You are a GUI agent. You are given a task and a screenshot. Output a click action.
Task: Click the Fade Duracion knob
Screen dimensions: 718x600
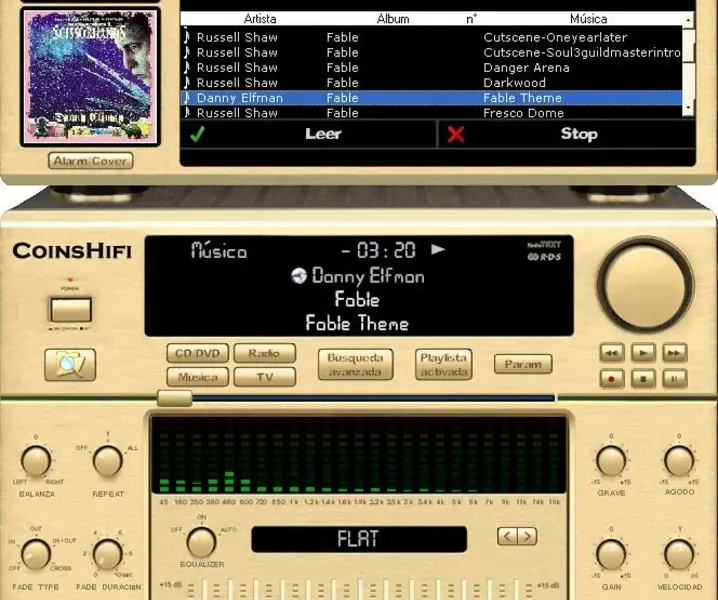[x=108, y=554]
